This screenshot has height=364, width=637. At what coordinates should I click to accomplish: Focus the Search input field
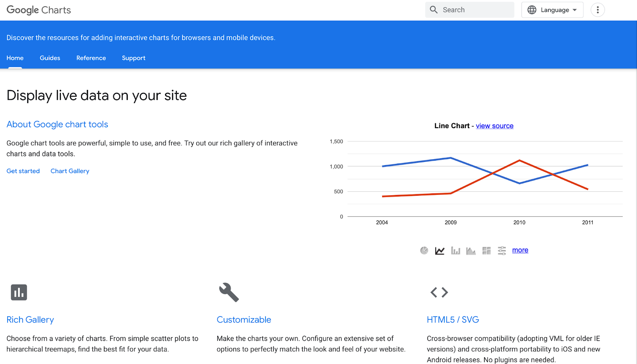point(470,10)
